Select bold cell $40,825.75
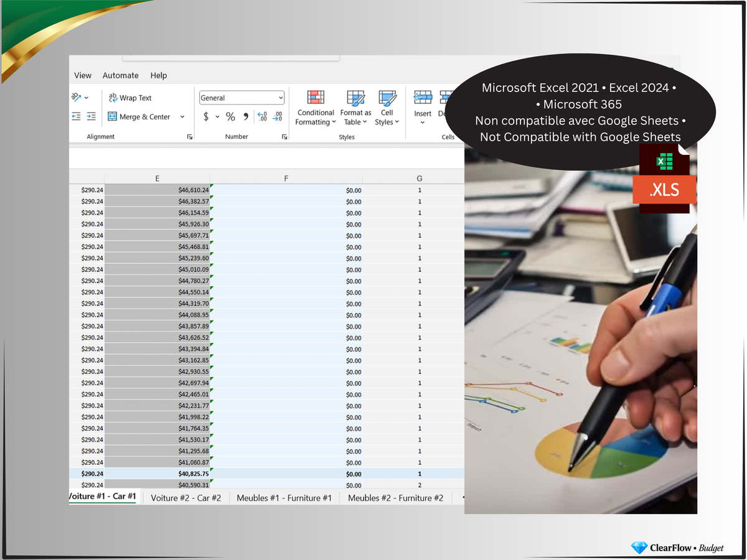747x560 pixels. click(x=157, y=474)
